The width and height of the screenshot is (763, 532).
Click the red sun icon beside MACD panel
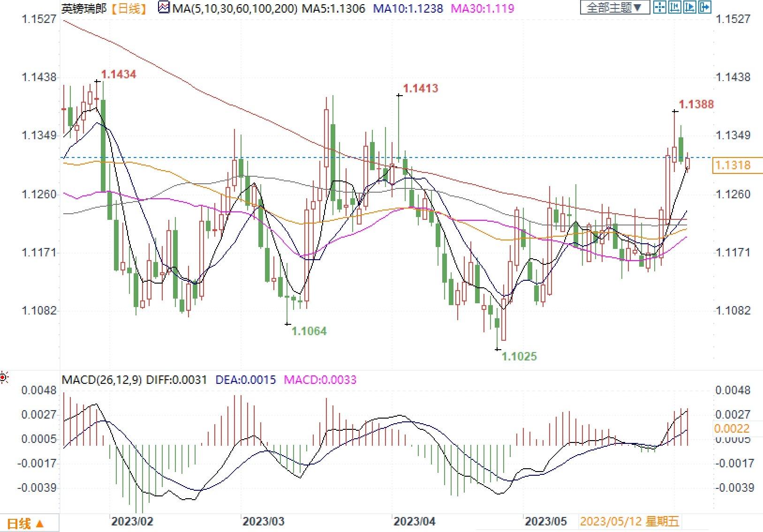[4, 377]
